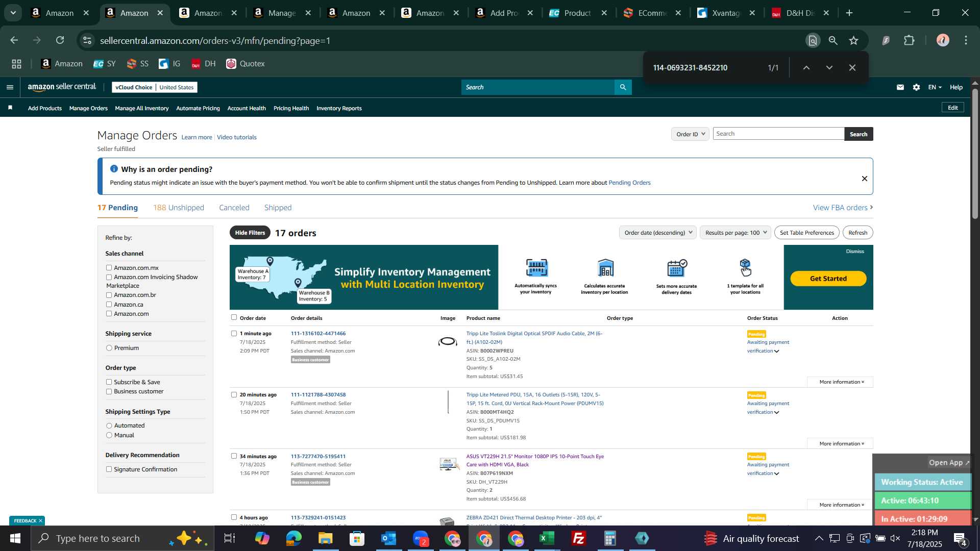This screenshot has height=551, width=980.
Task: Open the Quotex bookmark
Action: pyautogui.click(x=246, y=64)
